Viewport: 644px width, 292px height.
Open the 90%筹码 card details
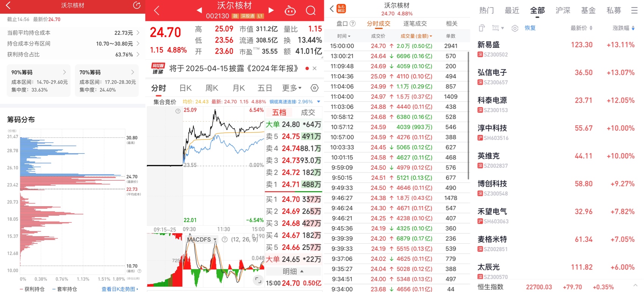coord(39,81)
